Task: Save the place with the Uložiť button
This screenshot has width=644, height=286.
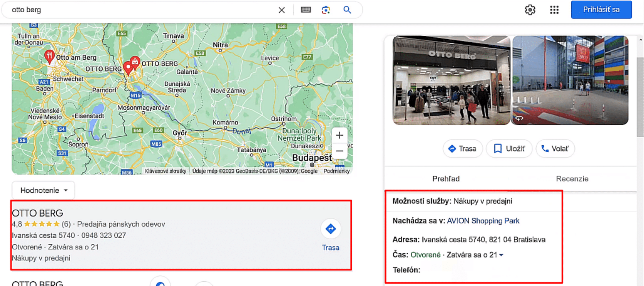Action: coord(509,149)
